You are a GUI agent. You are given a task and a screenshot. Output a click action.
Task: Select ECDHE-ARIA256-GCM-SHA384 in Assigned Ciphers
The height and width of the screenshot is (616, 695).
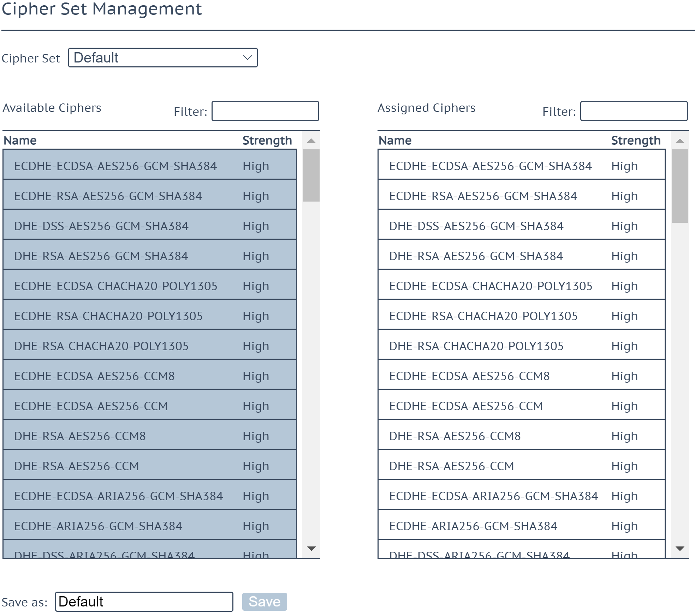click(522, 525)
